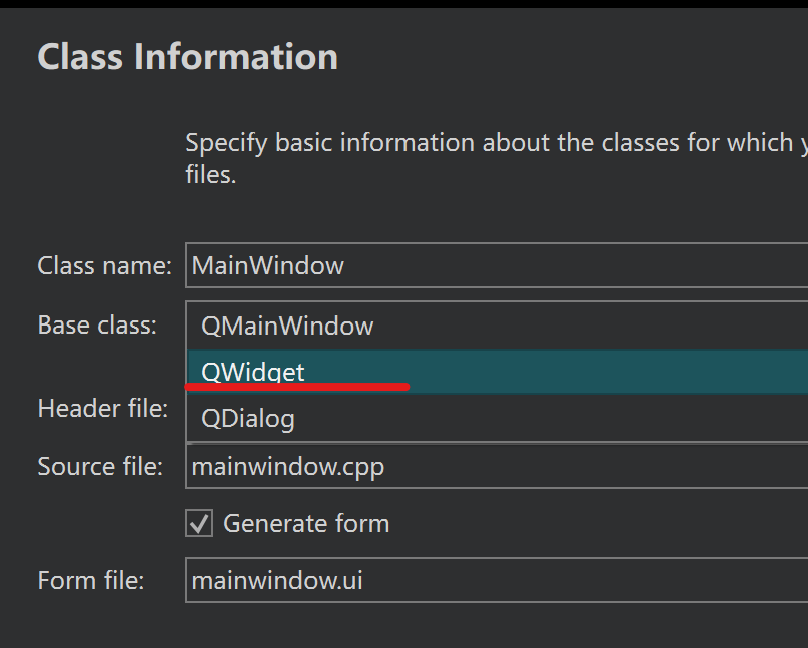Click the Class Information heading
Image resolution: width=808 pixels, height=648 pixels.
[x=188, y=57]
